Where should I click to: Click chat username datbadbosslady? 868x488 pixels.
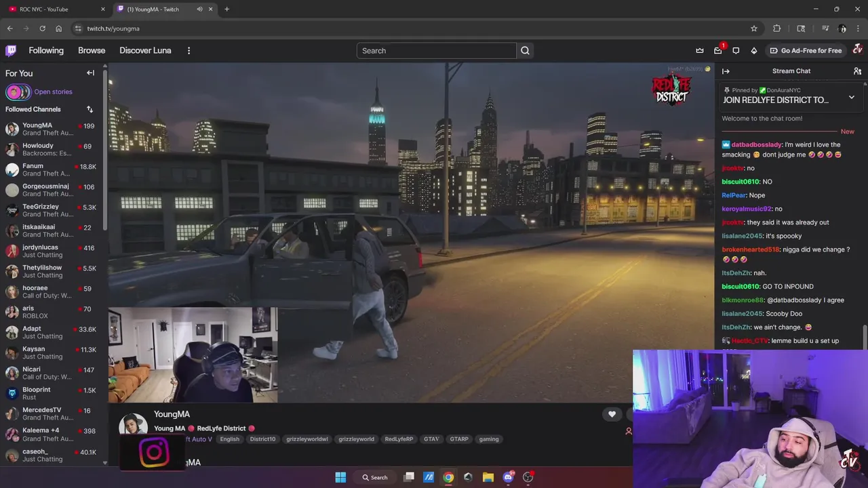tap(756, 144)
